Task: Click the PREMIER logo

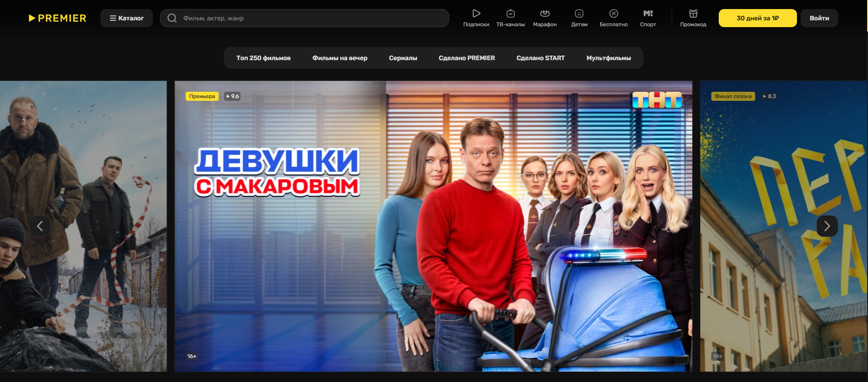Action: (57, 18)
